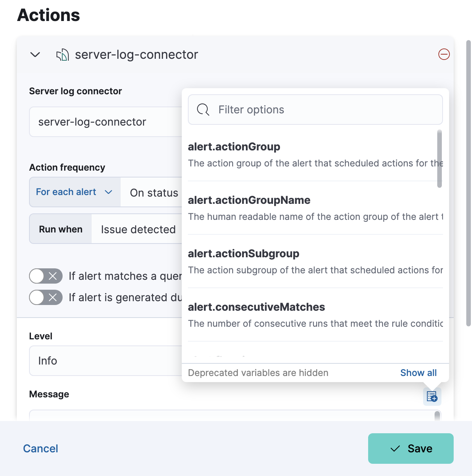
Task: Click the server log connector icon beside the title
Action: [62, 55]
